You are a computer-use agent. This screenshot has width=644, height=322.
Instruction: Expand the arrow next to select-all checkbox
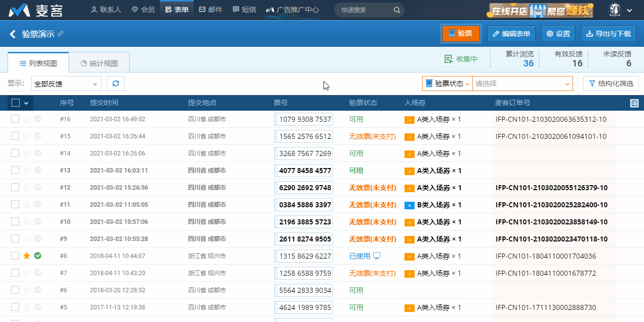[26, 103]
